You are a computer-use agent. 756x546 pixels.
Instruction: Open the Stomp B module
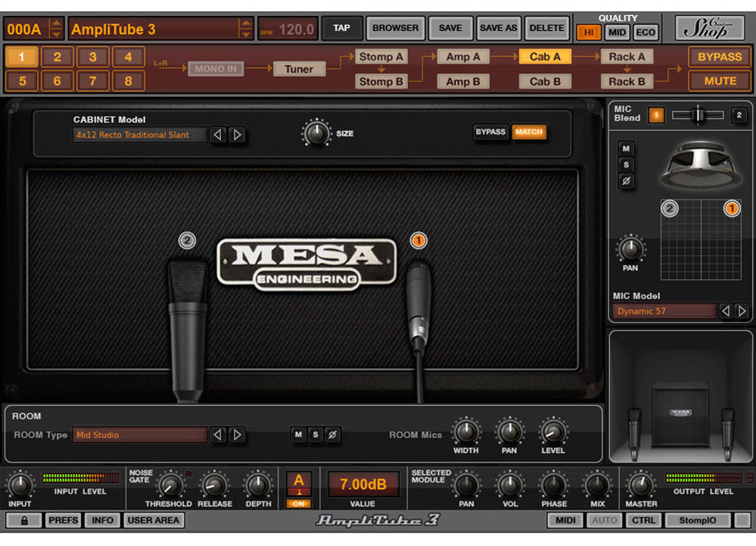[381, 82]
